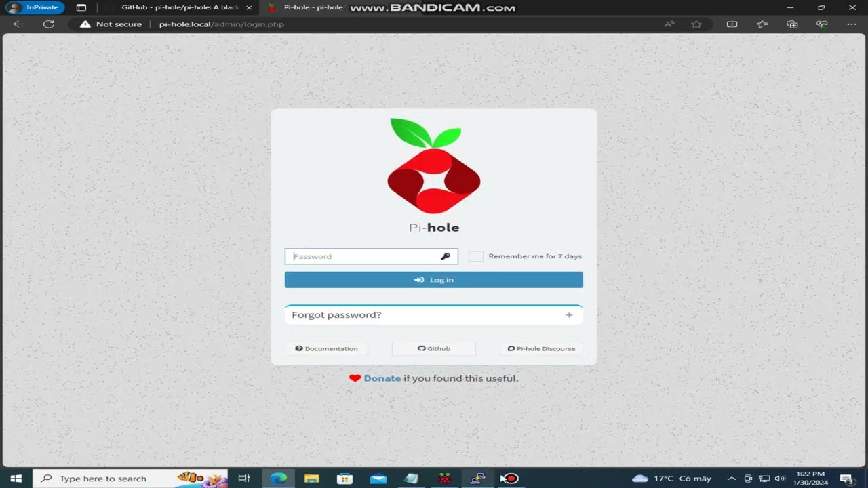Click the Not secure warning icon
The height and width of the screenshot is (488, 868).
click(x=85, y=24)
